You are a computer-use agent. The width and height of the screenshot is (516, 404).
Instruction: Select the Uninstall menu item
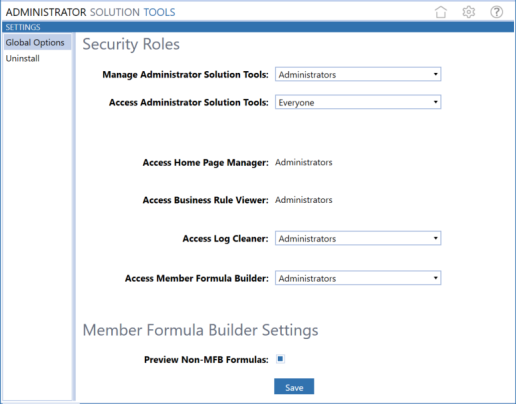23,58
